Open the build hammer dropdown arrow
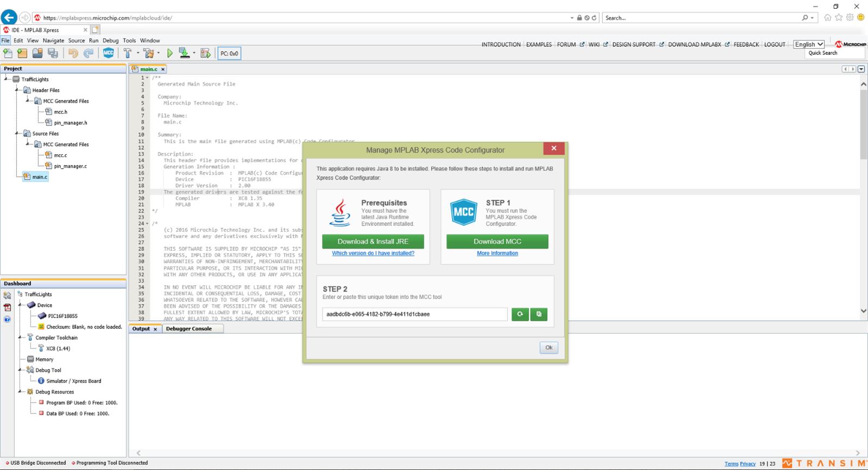Viewport: 868px width, 470px height. pyautogui.click(x=137, y=53)
